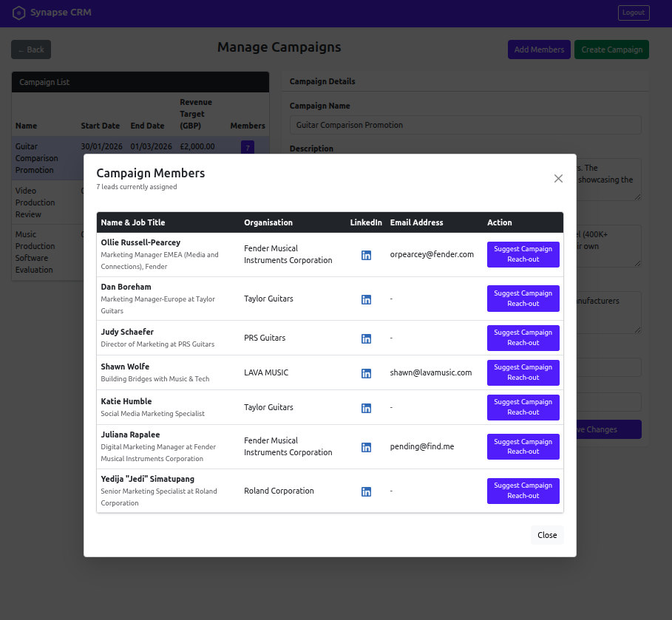Suggest campaign reach-out for Yedija Simatupang

point(523,491)
